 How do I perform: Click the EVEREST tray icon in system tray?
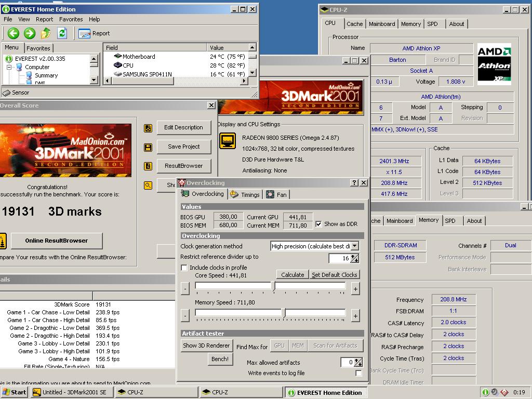(486, 392)
